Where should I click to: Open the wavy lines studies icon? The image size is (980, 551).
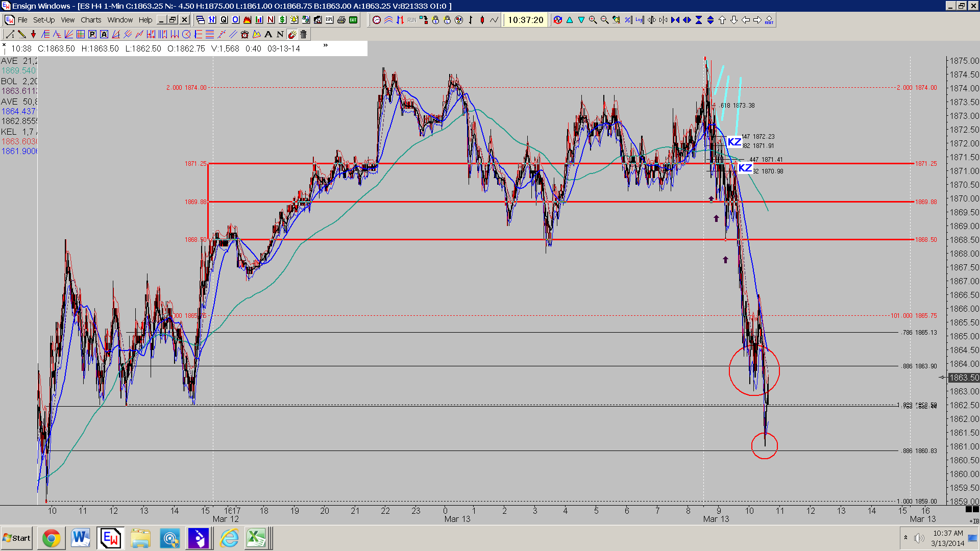pos(388,20)
